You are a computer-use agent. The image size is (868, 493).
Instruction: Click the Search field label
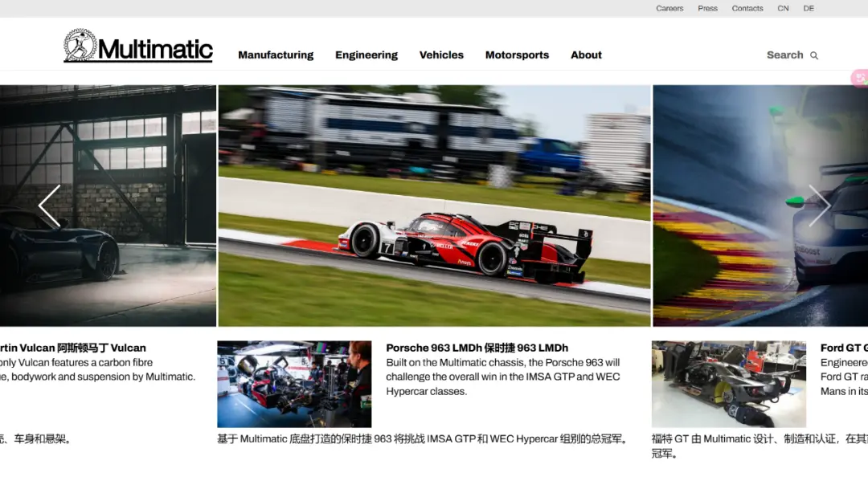[785, 55]
